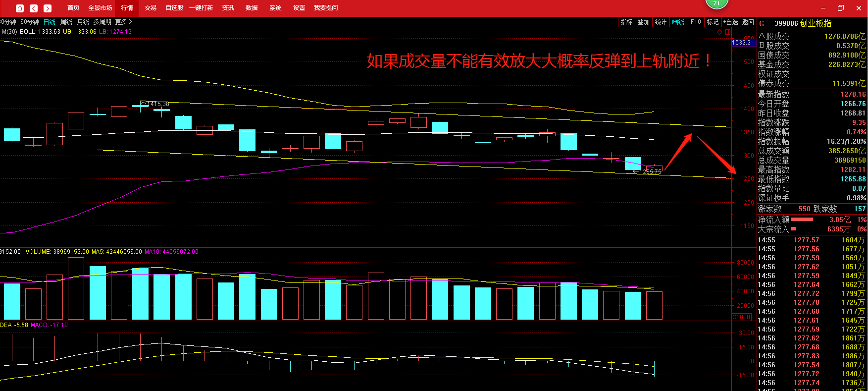Click the A股成交 row
Screen dimensions: 868x391
click(812, 36)
